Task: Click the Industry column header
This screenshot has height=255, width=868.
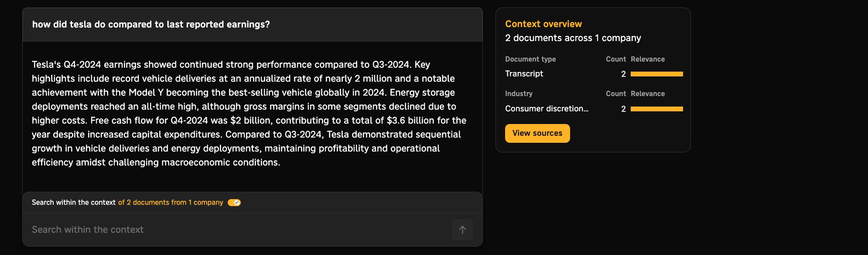Action: [x=519, y=94]
